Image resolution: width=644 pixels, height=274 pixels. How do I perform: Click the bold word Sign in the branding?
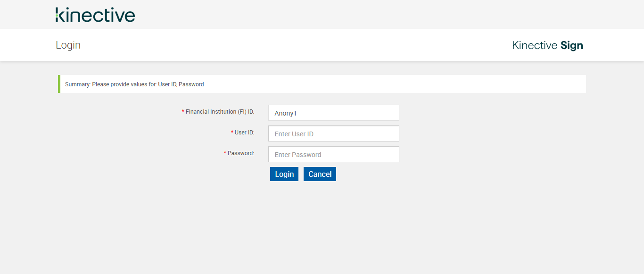point(572,45)
